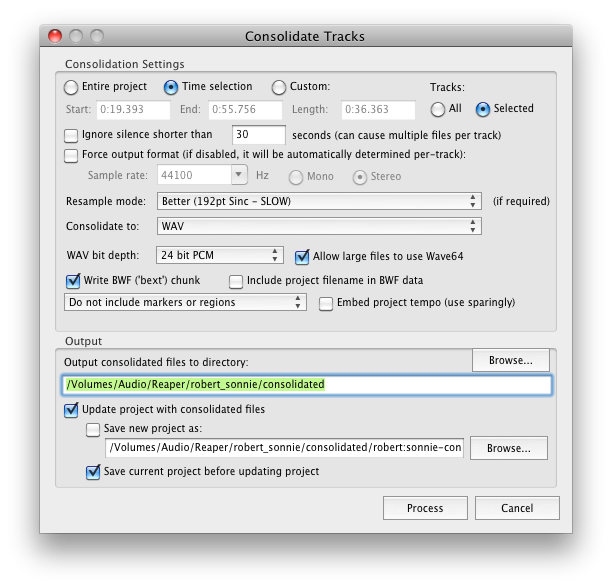612x588 pixels.
Task: Click the Start time field
Action: tap(133, 110)
